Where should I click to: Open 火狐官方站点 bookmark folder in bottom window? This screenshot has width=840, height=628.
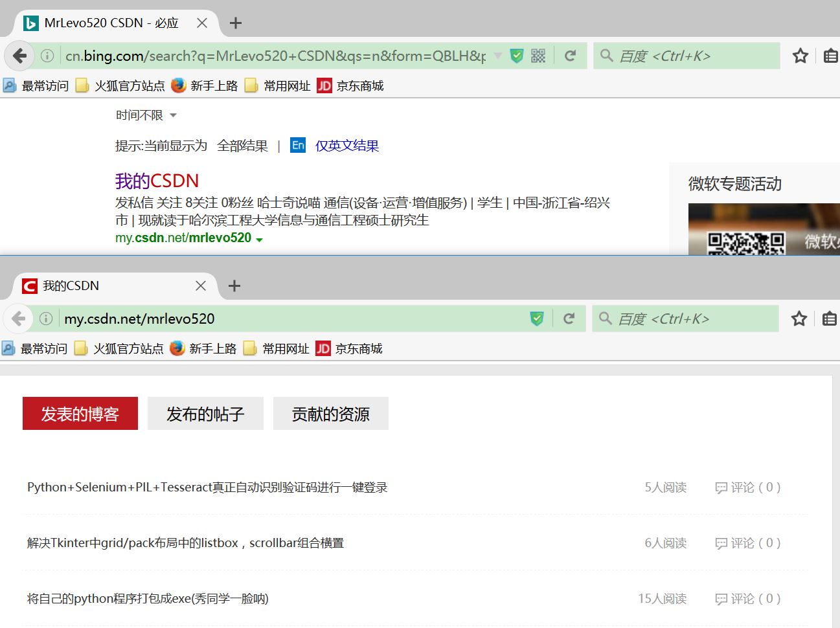tap(119, 348)
